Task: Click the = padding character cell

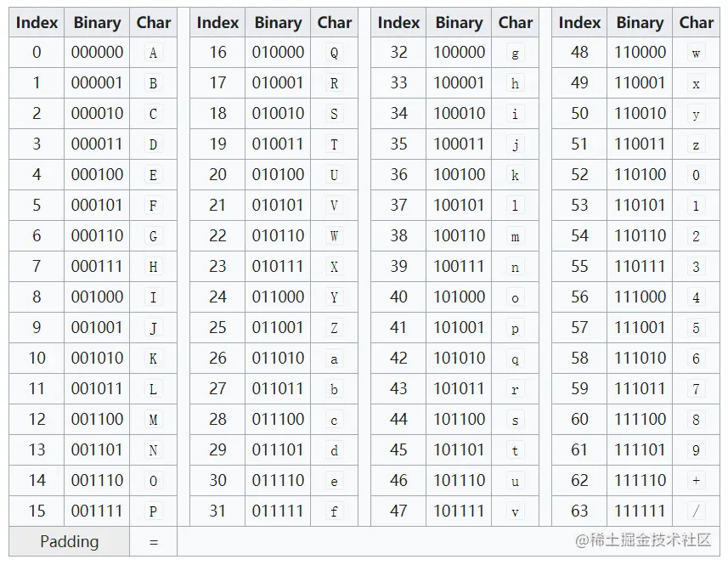Action: (153, 541)
